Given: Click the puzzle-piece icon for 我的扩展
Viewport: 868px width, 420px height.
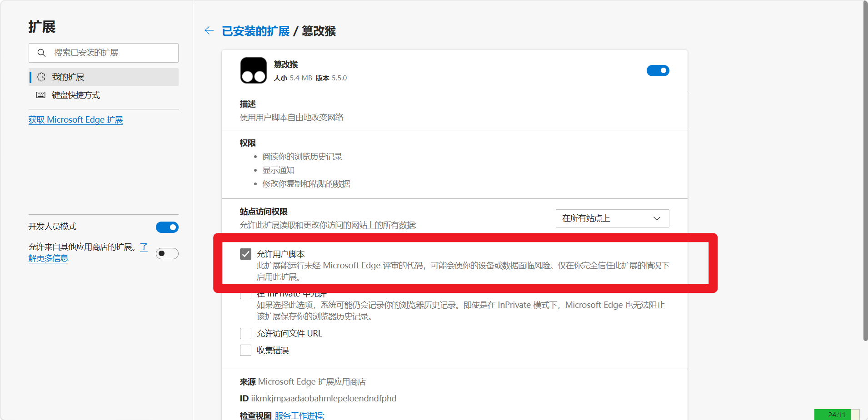Looking at the screenshot, I should point(41,77).
